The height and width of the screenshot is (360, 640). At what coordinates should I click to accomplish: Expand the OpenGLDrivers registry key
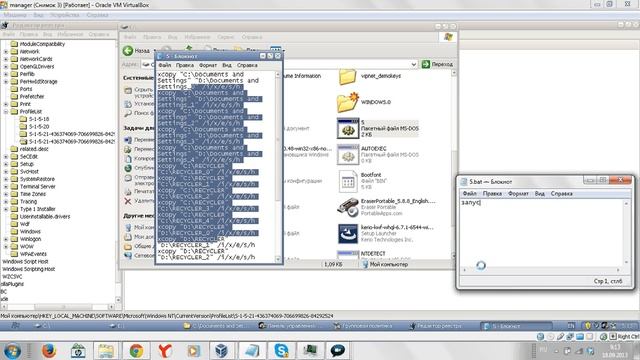coord(6,67)
